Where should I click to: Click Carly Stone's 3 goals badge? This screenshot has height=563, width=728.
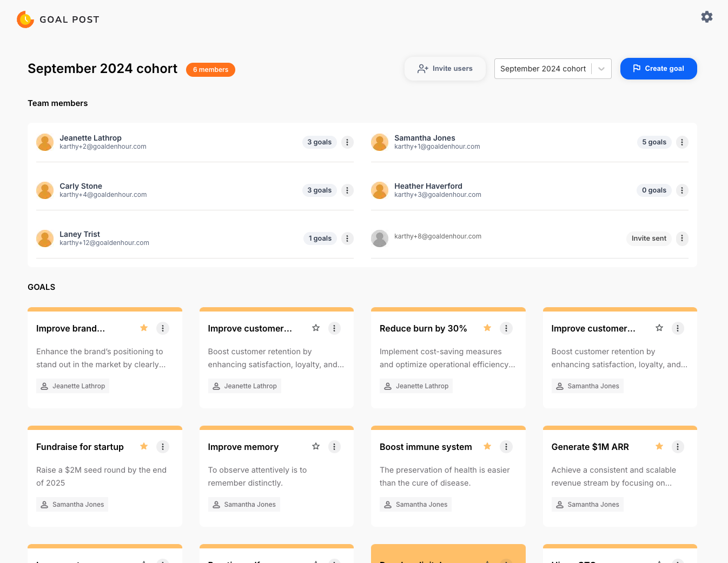tap(319, 190)
